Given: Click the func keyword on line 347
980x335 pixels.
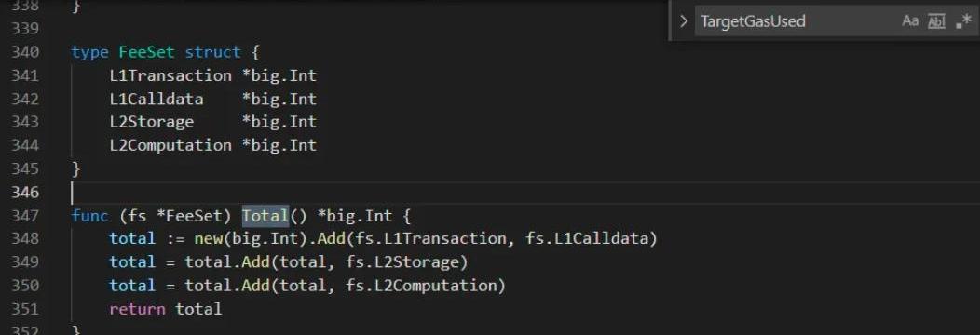Looking at the screenshot, I should click(90, 216).
